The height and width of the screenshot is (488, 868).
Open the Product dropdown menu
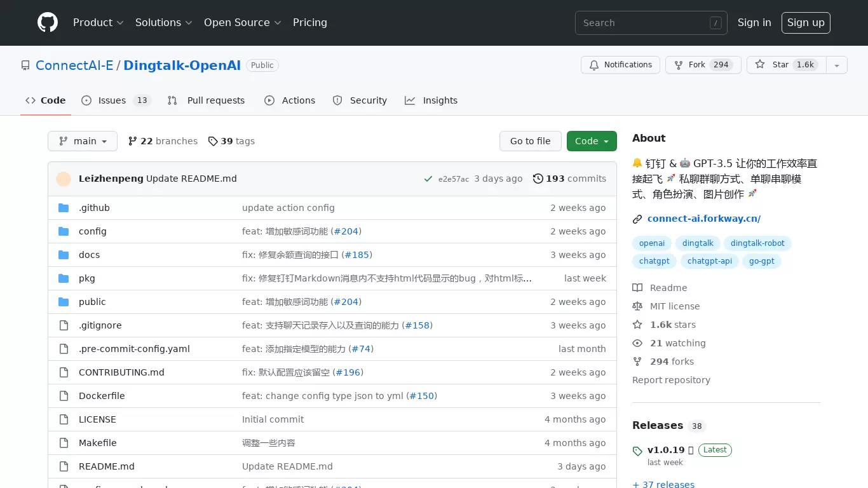[98, 23]
